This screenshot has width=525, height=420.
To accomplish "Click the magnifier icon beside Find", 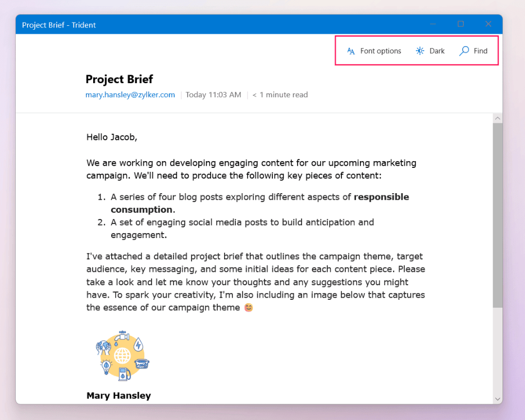I will (464, 51).
